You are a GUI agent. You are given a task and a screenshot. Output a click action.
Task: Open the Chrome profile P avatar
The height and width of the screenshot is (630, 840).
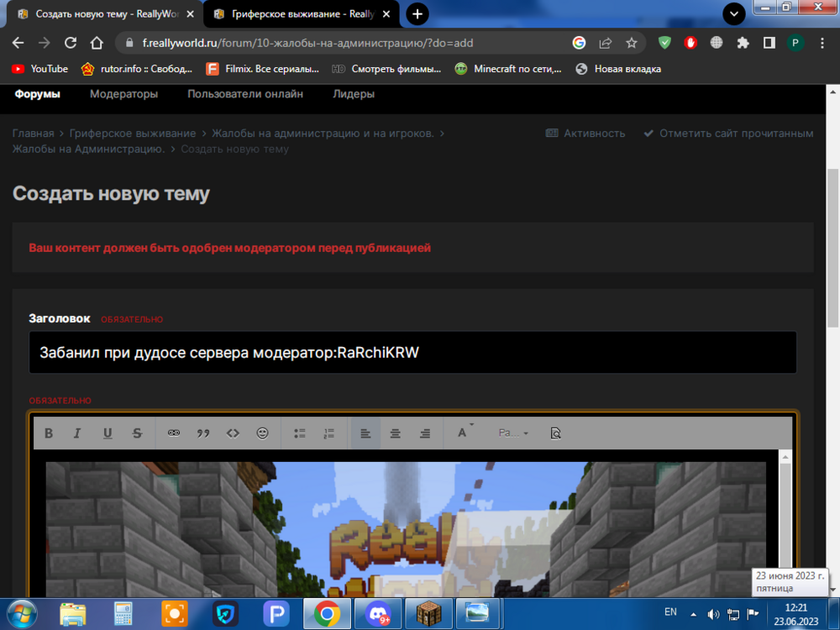click(795, 43)
